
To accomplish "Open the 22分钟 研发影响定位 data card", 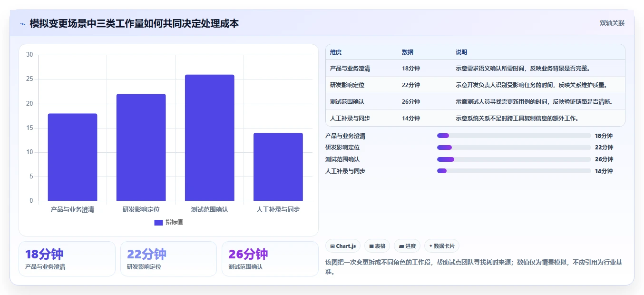I will point(168,259).
